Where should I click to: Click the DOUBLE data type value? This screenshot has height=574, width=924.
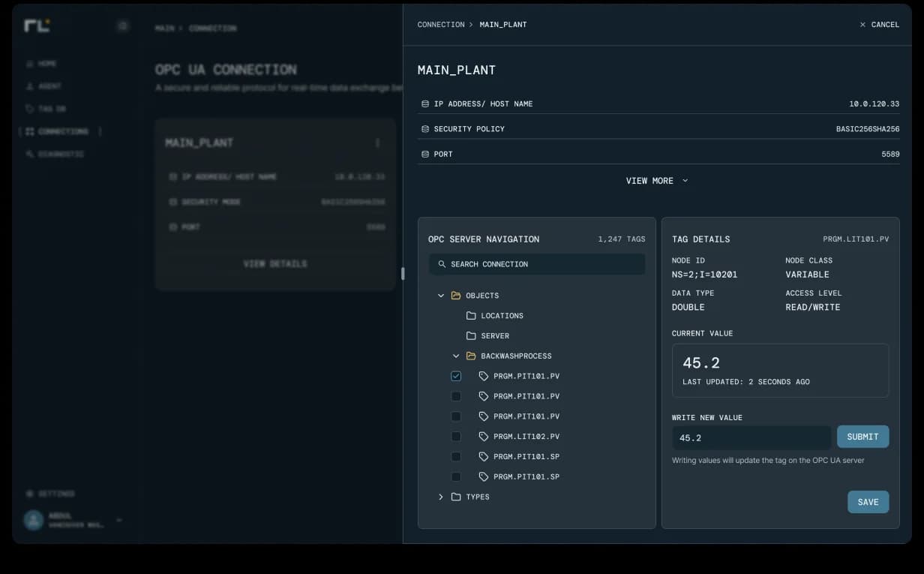(x=688, y=308)
